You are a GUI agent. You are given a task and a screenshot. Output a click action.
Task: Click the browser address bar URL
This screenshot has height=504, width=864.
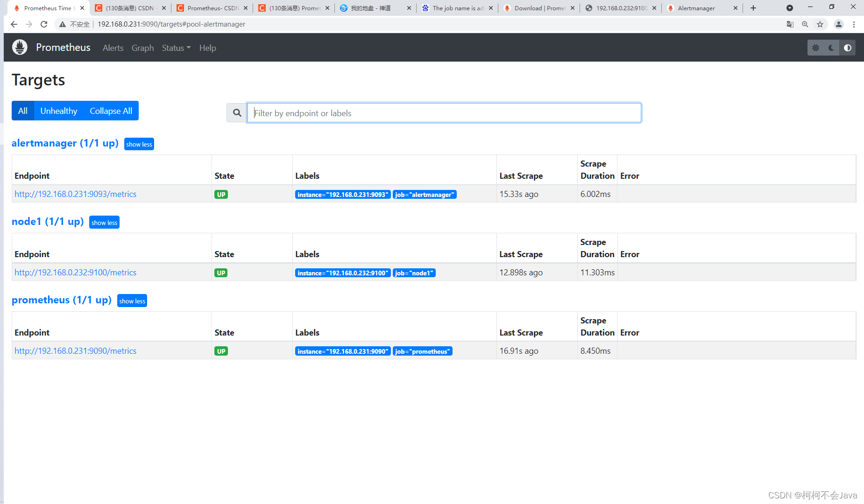point(171,24)
